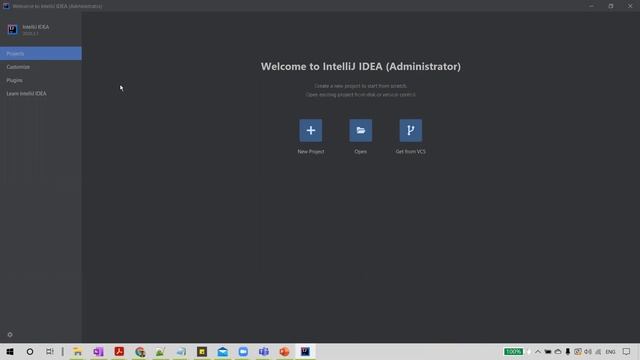Image resolution: width=640 pixels, height=360 pixels.
Task: Open Google Chrome from the taskbar
Action: pos(140,351)
